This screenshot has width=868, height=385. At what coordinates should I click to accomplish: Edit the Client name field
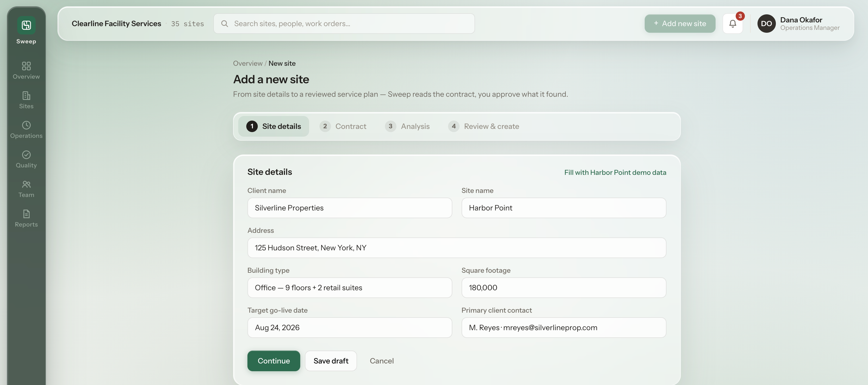click(x=349, y=208)
